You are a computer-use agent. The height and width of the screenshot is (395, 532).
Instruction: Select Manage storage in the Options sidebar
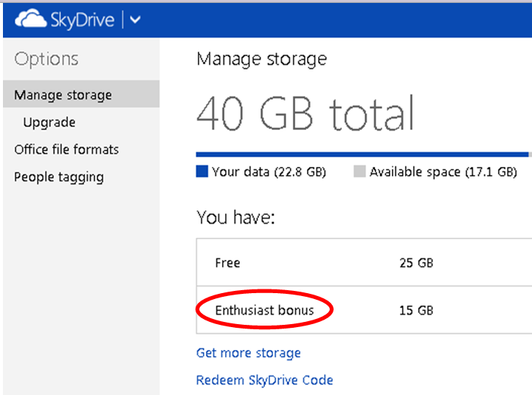tap(63, 95)
